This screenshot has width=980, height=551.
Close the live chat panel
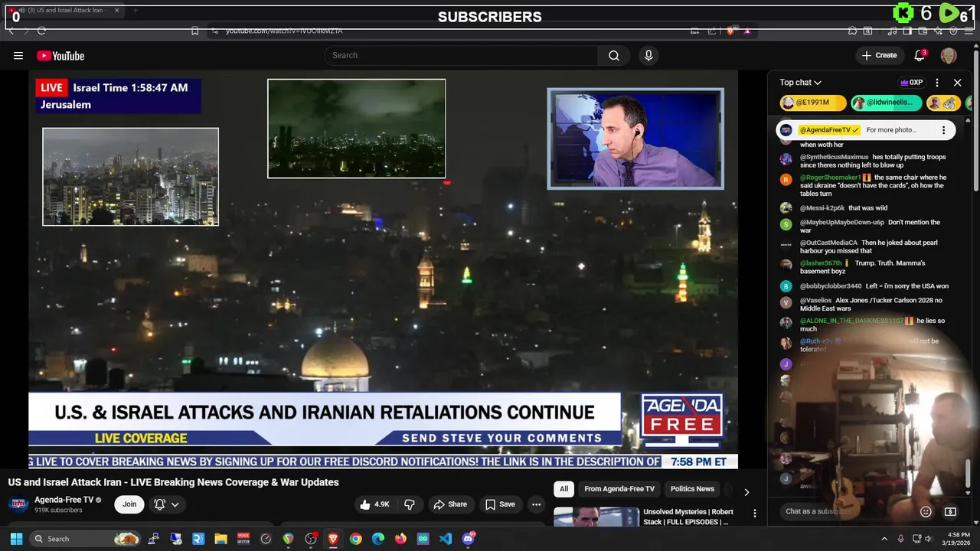click(x=957, y=83)
